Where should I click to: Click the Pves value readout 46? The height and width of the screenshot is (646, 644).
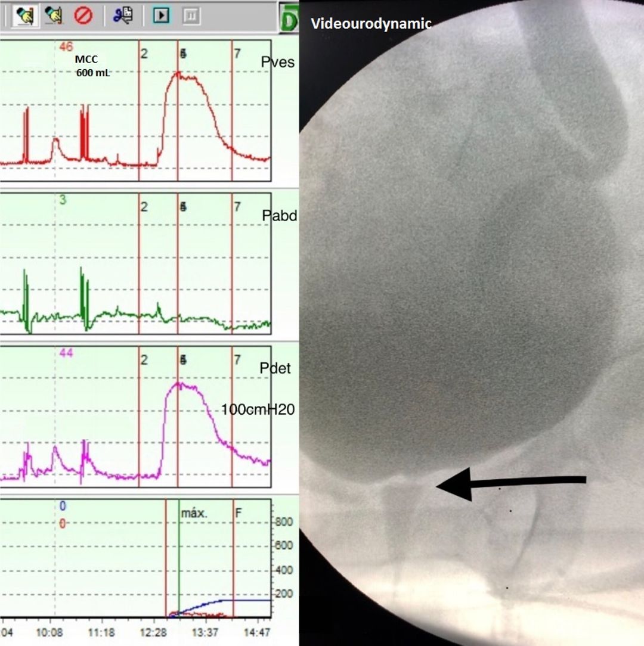[66, 46]
